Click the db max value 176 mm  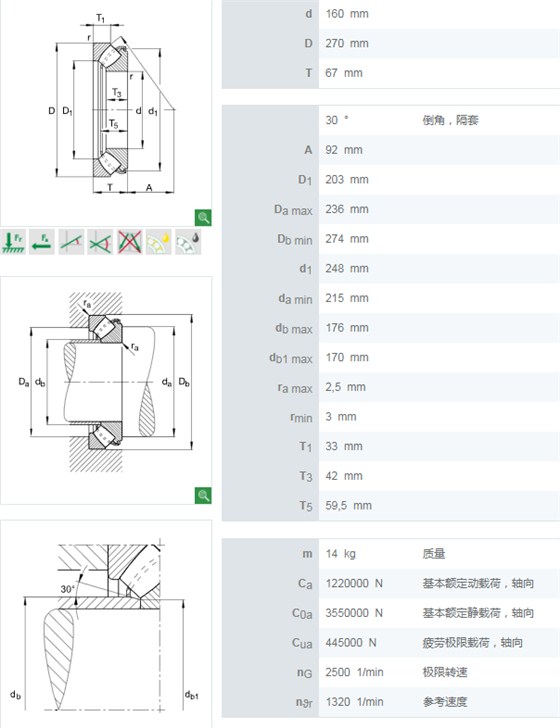(347, 328)
